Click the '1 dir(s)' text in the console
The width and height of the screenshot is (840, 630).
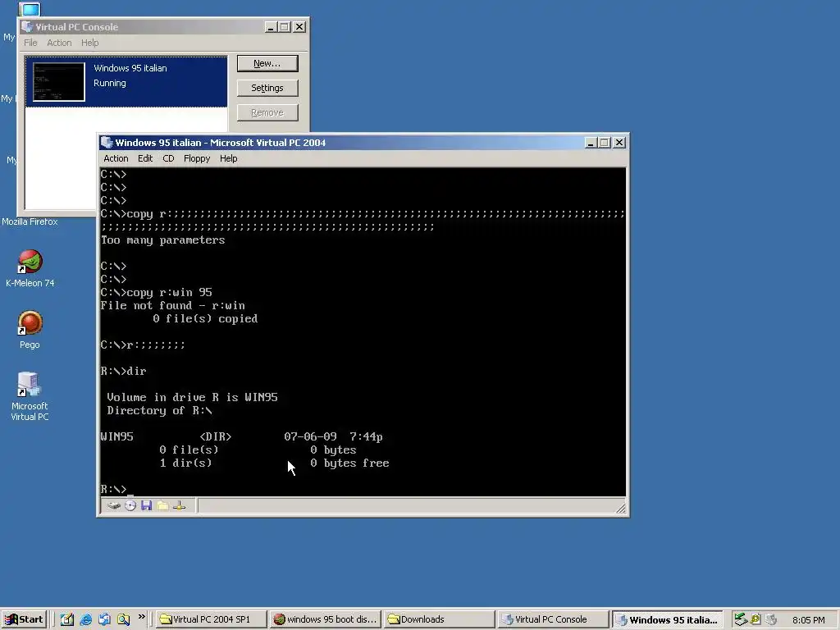tap(185, 463)
